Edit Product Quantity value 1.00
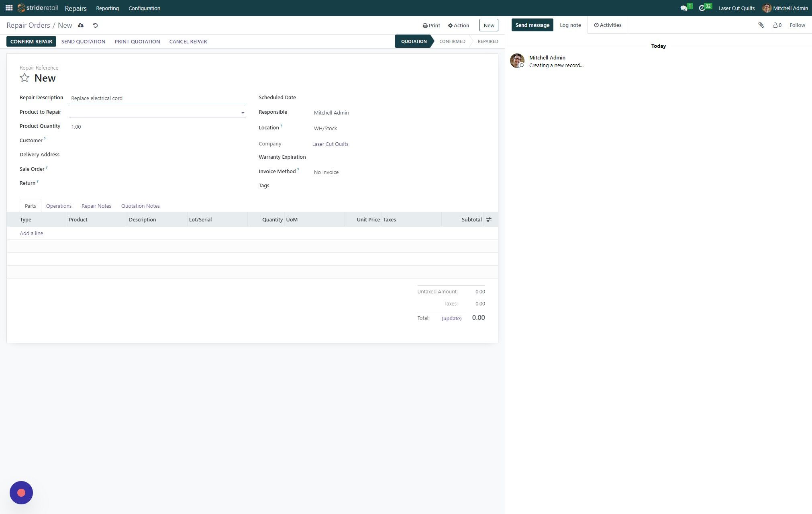The width and height of the screenshot is (812, 514). click(x=157, y=127)
